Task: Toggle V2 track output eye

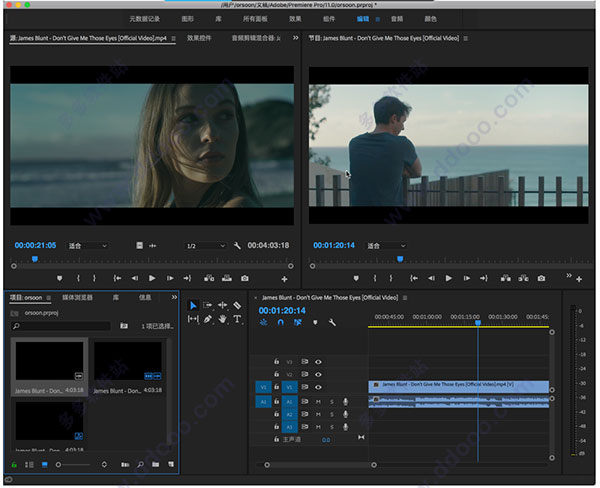Action: point(318,374)
